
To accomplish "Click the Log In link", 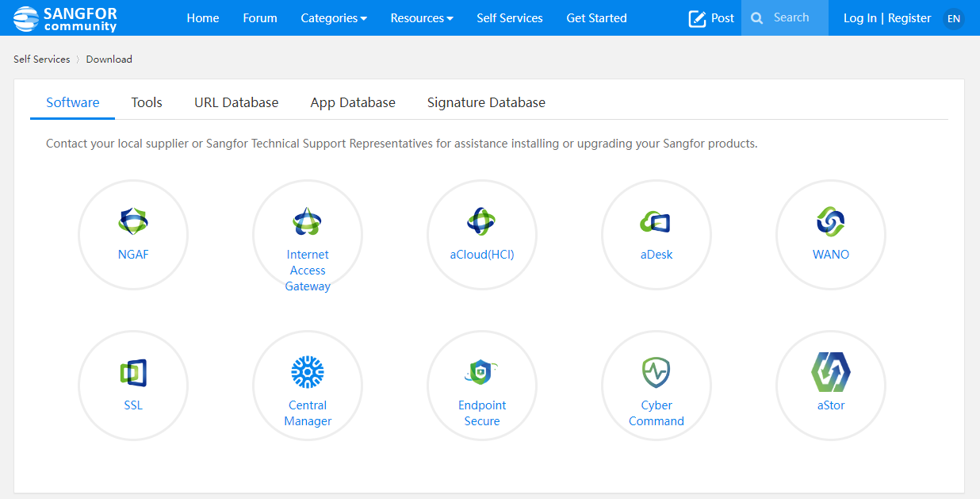I will (x=859, y=18).
